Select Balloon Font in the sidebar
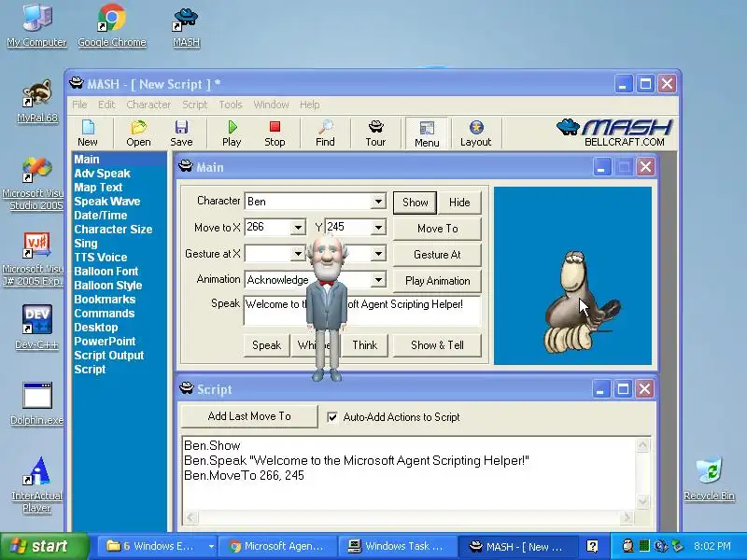747x560 pixels. point(106,272)
